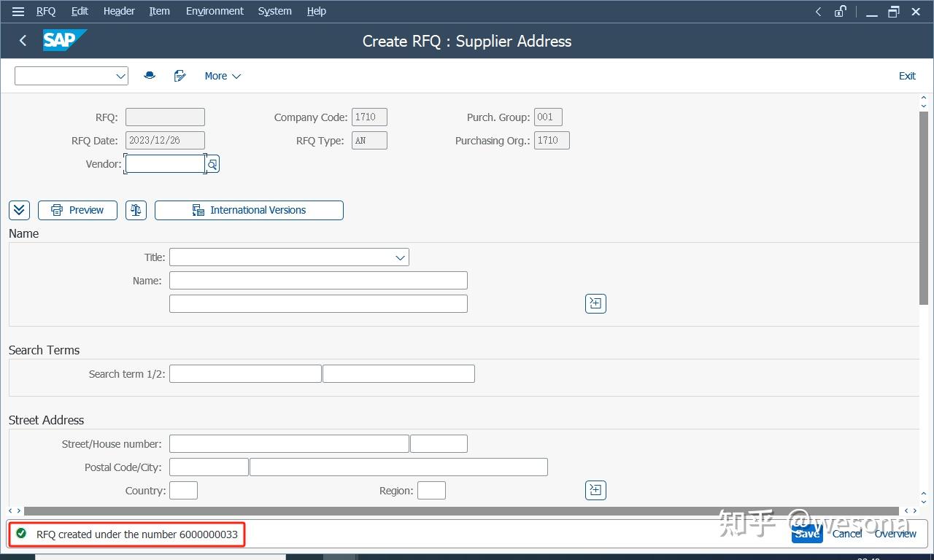The image size is (934, 560).
Task: Open the Title dropdown under Name section
Action: point(398,257)
